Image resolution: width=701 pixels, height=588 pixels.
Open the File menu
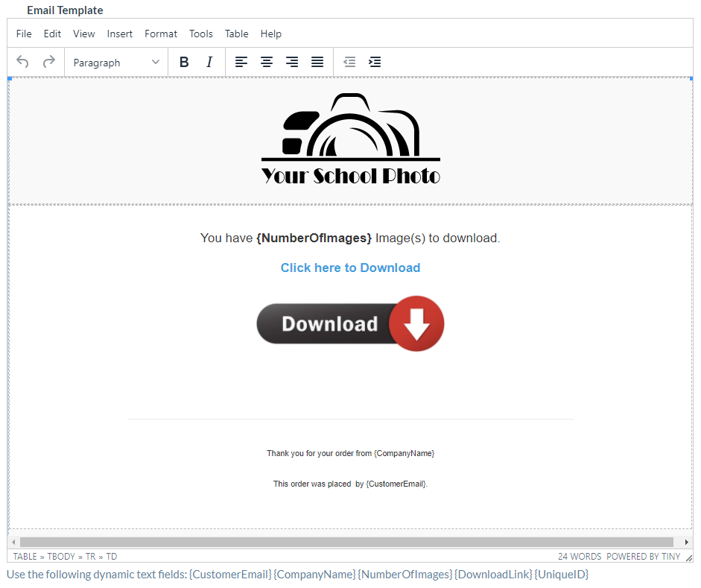tap(24, 34)
